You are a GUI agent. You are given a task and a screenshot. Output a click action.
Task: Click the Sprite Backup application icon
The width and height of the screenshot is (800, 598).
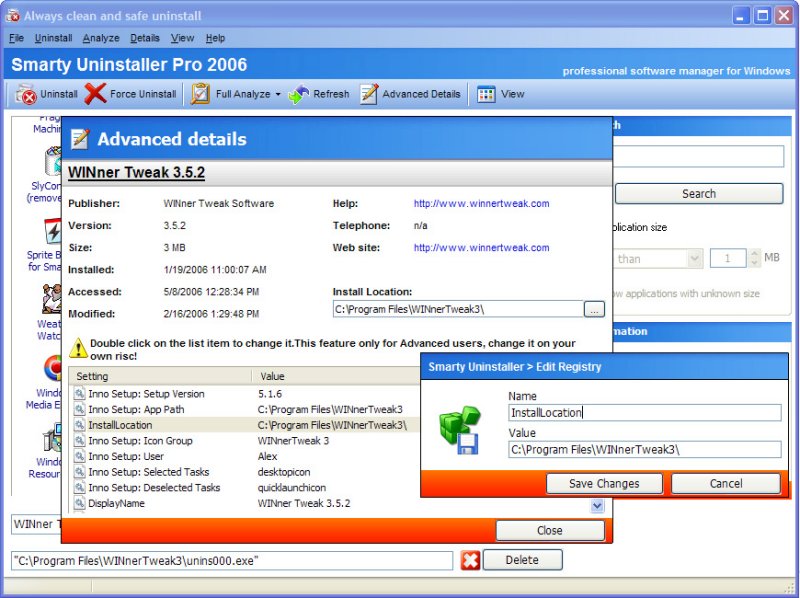tap(53, 232)
